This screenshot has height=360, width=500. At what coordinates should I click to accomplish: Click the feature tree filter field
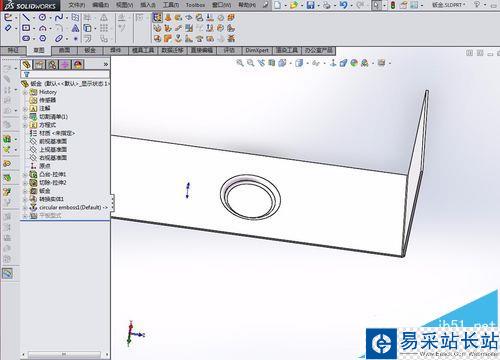point(65,74)
